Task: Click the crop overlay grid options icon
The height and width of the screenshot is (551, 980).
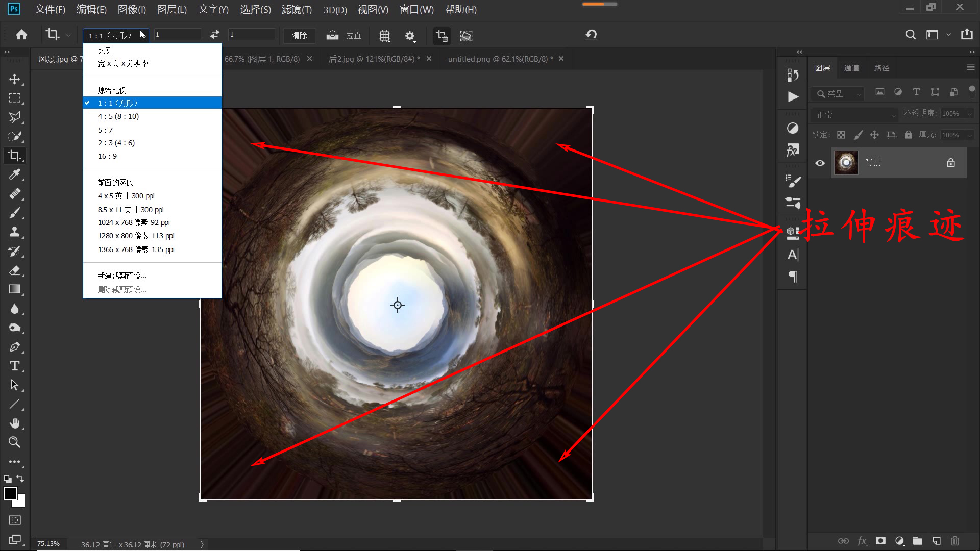Action: (384, 36)
